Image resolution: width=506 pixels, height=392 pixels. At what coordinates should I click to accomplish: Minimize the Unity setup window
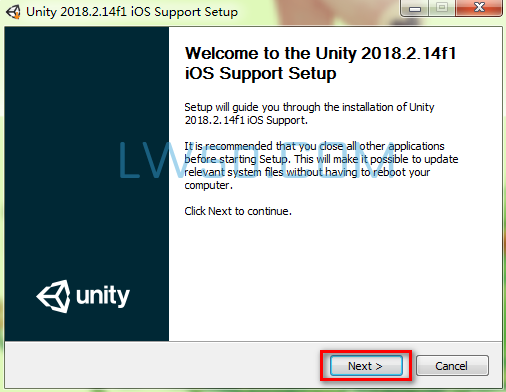pyautogui.click(x=415, y=8)
